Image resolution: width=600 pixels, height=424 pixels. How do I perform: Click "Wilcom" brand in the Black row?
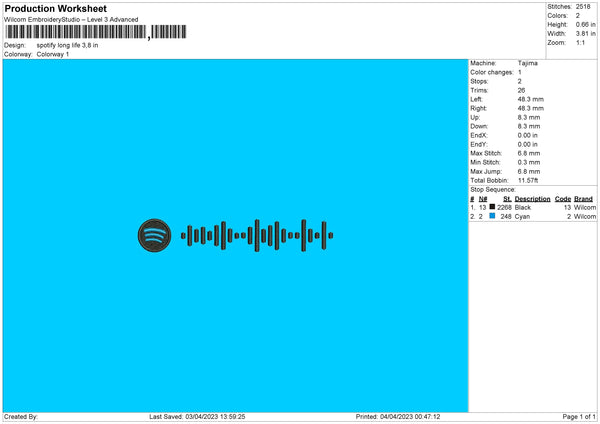[585, 207]
